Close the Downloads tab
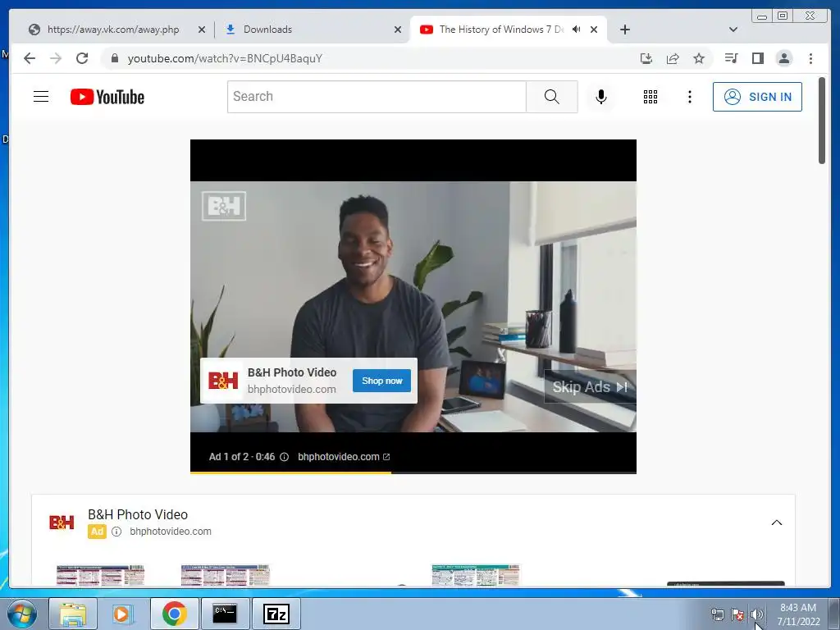Image resolution: width=840 pixels, height=630 pixels. coord(398,30)
